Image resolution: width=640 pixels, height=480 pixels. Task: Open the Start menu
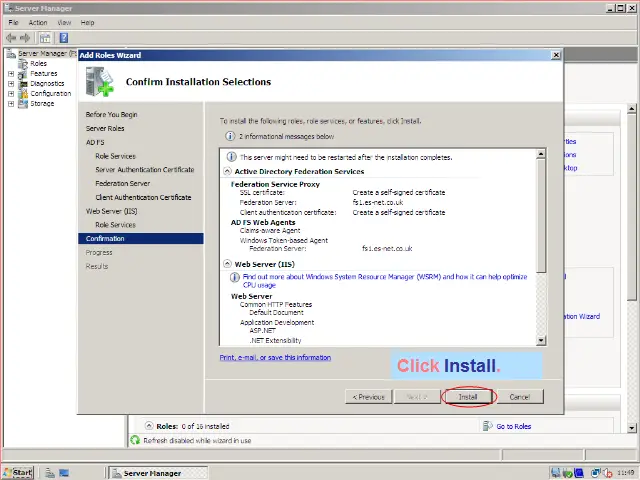point(18,473)
